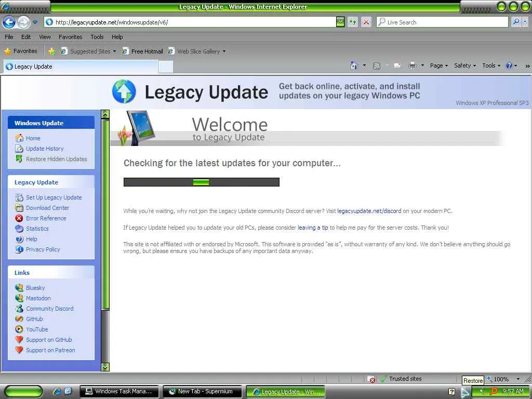Open the Web Slice Gallery dropdown

[x=197, y=51]
